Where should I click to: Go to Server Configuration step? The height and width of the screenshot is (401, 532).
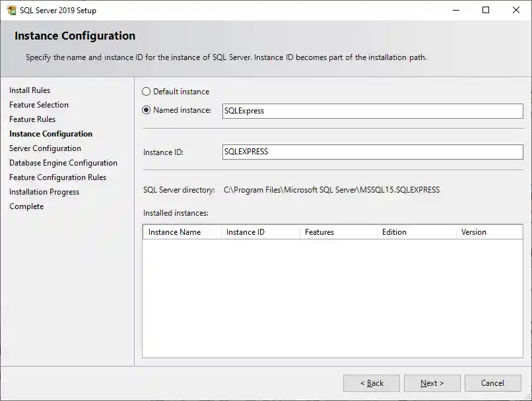click(45, 148)
